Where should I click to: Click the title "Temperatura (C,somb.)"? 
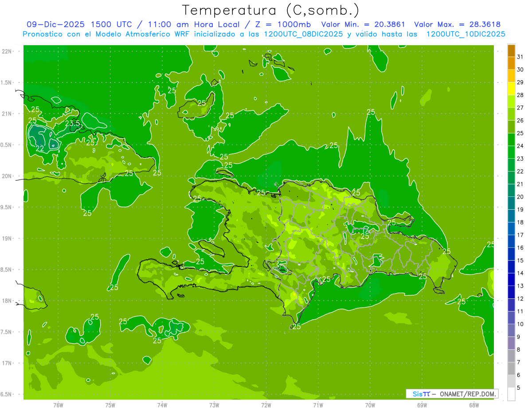coord(270,10)
